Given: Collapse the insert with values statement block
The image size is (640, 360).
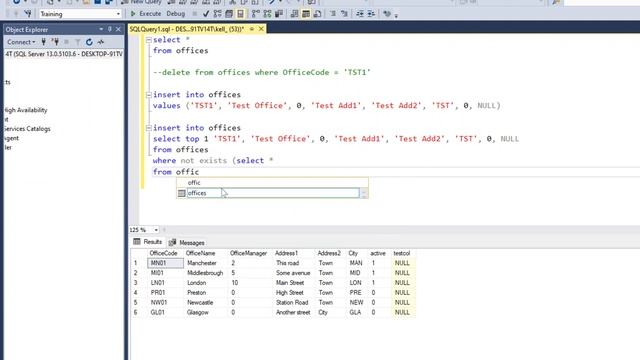Looking at the screenshot, I should coord(149,95).
